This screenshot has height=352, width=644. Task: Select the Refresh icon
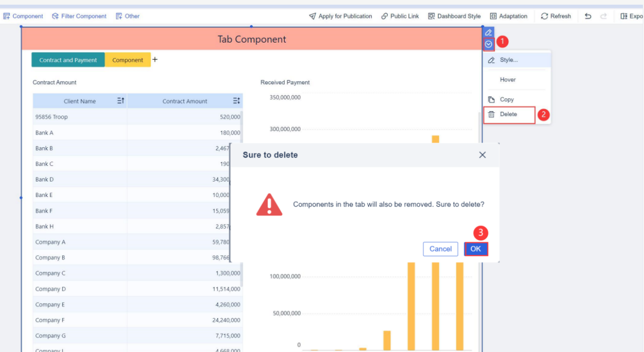[544, 16]
